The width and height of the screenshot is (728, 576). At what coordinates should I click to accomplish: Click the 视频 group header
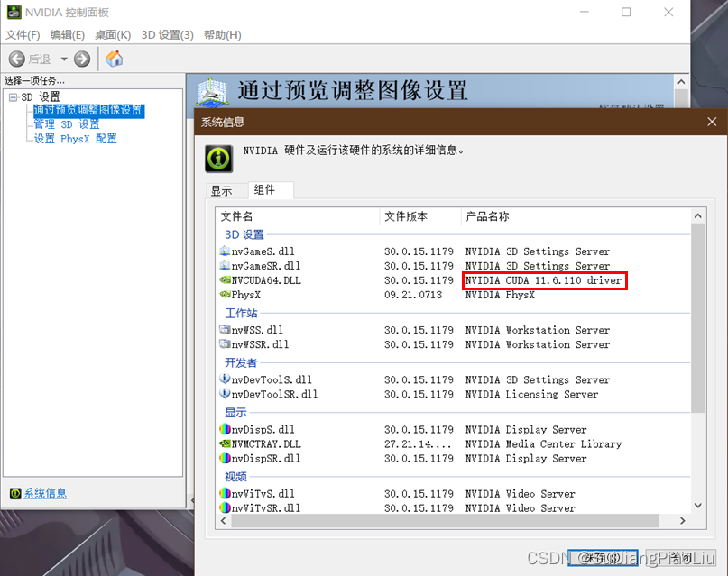coord(235,477)
